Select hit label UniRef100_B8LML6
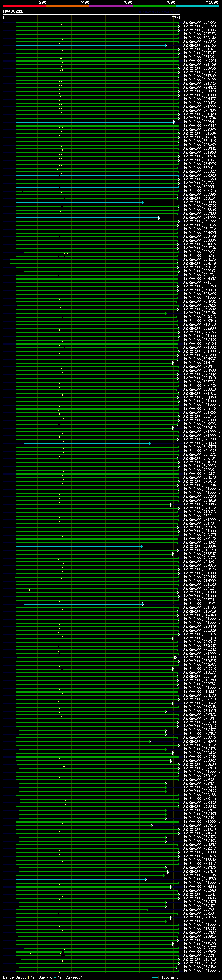Image resolution: width=222 pixels, height=980 pixels. [x=199, y=141]
